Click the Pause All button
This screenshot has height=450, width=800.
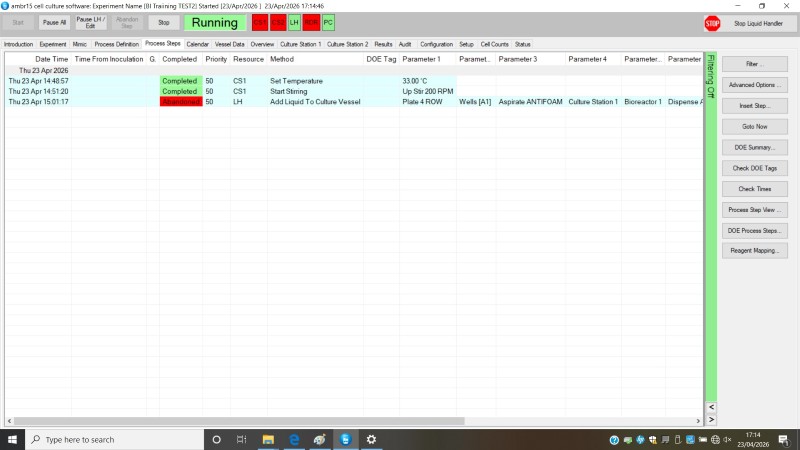[x=54, y=22]
